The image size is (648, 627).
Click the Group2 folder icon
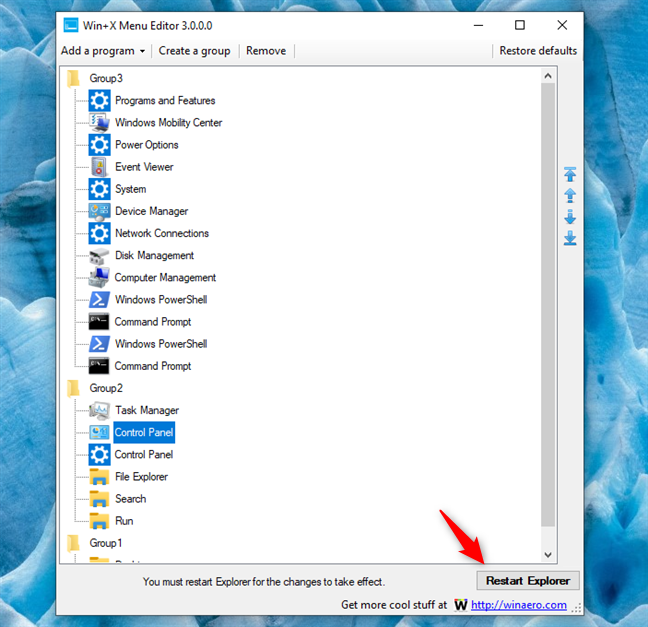(74, 388)
